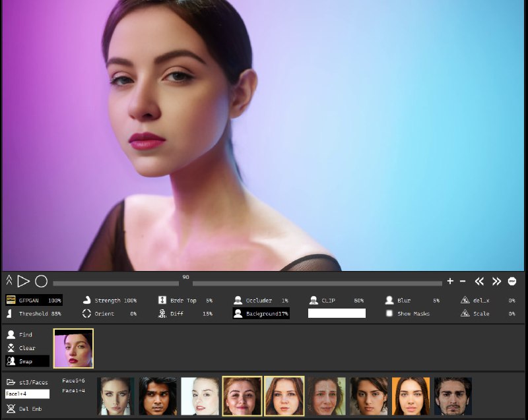Click the Brdr Top setting icon
528x420 pixels.
pos(162,300)
